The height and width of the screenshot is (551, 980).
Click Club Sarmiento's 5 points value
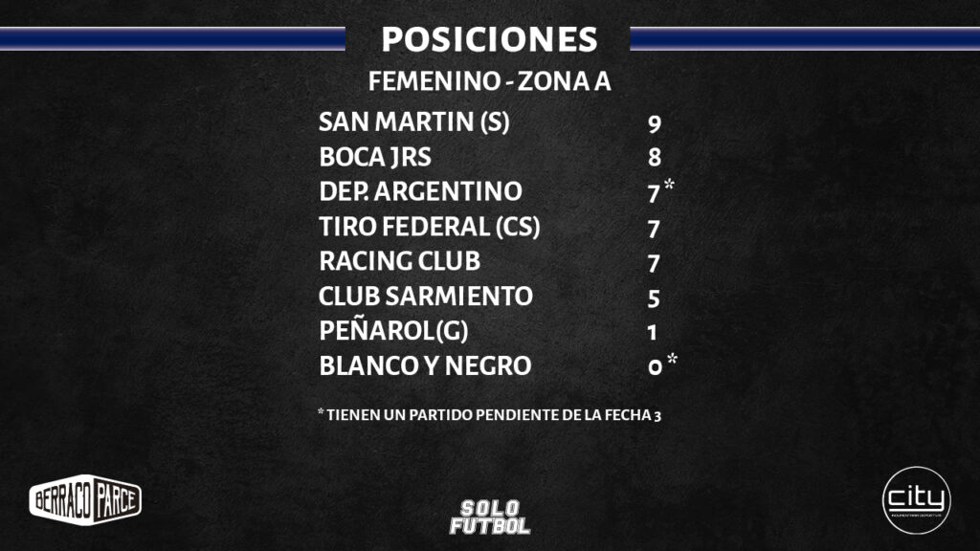click(654, 298)
